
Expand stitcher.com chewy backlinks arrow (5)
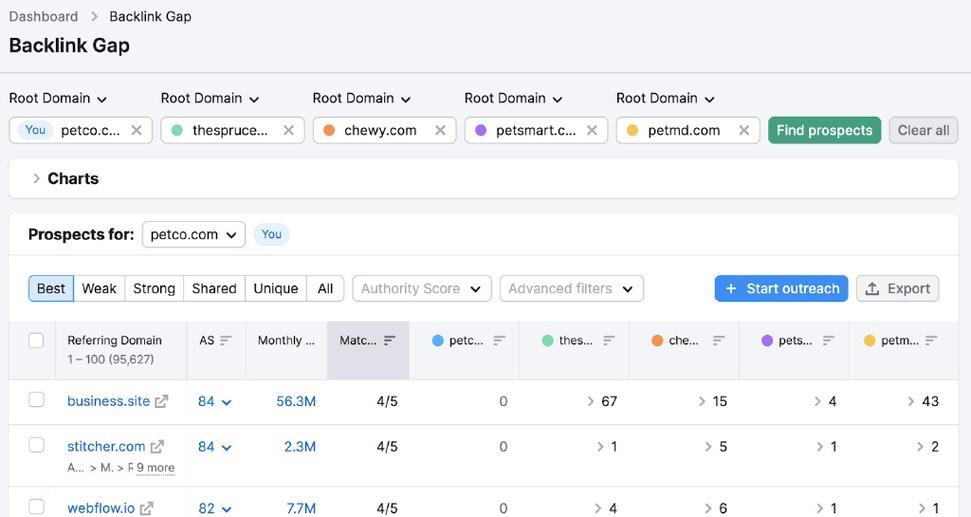pyautogui.click(x=708, y=446)
